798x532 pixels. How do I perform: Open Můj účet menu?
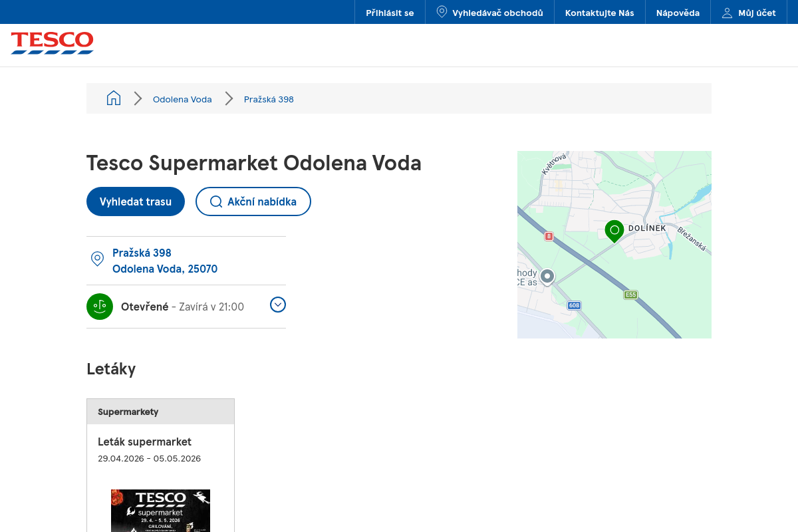point(749,13)
